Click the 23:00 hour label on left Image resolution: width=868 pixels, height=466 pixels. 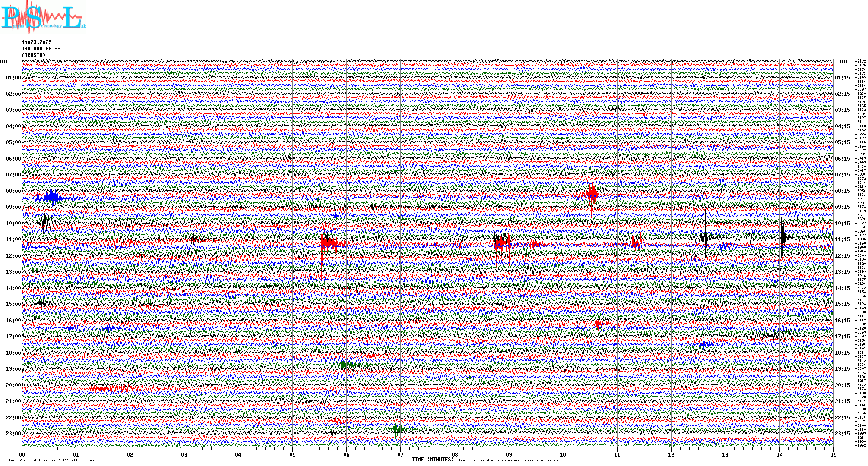[x=13, y=434]
